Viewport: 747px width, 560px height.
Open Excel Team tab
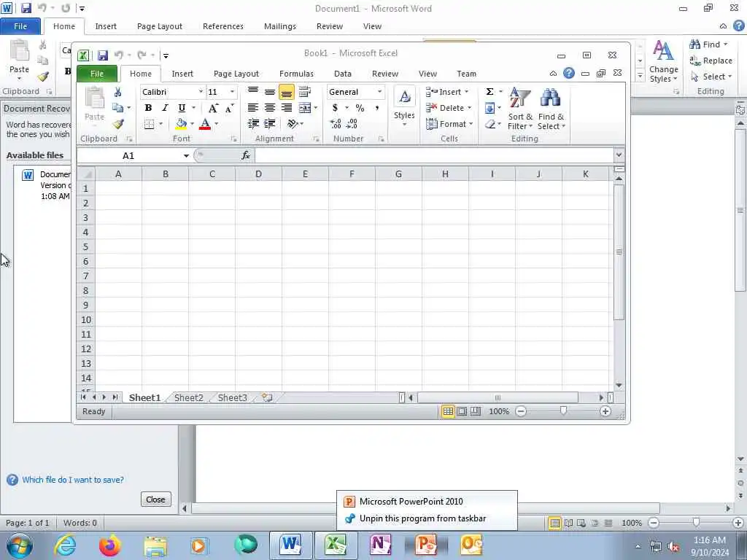click(x=466, y=74)
